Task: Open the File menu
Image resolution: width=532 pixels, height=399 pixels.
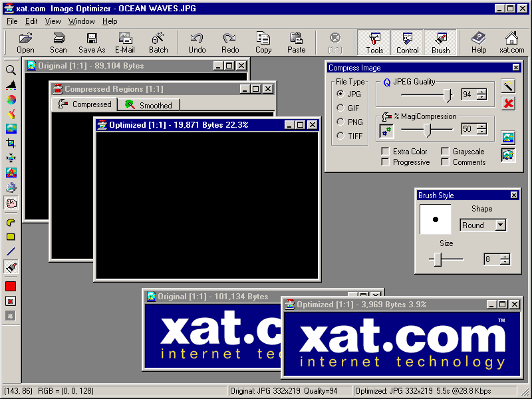Action: pos(12,21)
